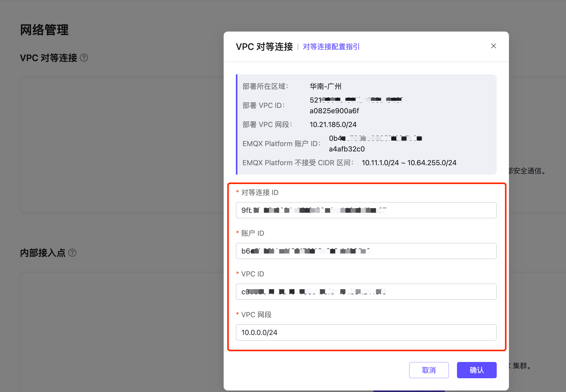The image size is (566, 392).
Task: Open VPC 对等连接 help tooltip icon
Action: [84, 58]
